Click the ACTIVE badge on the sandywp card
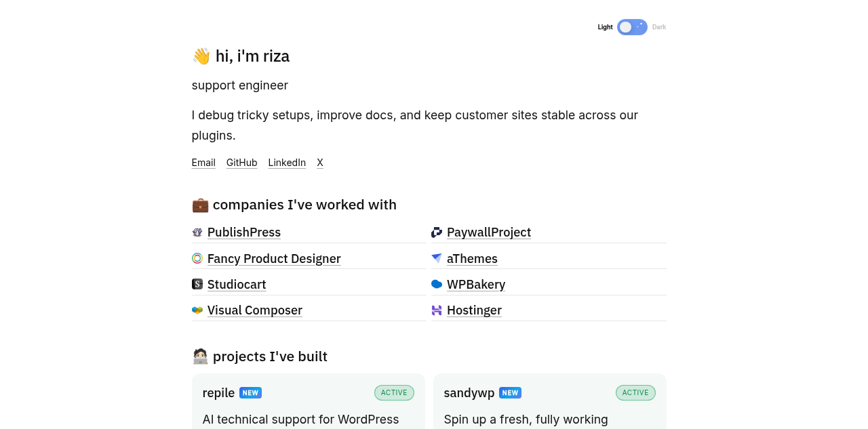Viewport: 868px width, 429px height. tap(635, 393)
